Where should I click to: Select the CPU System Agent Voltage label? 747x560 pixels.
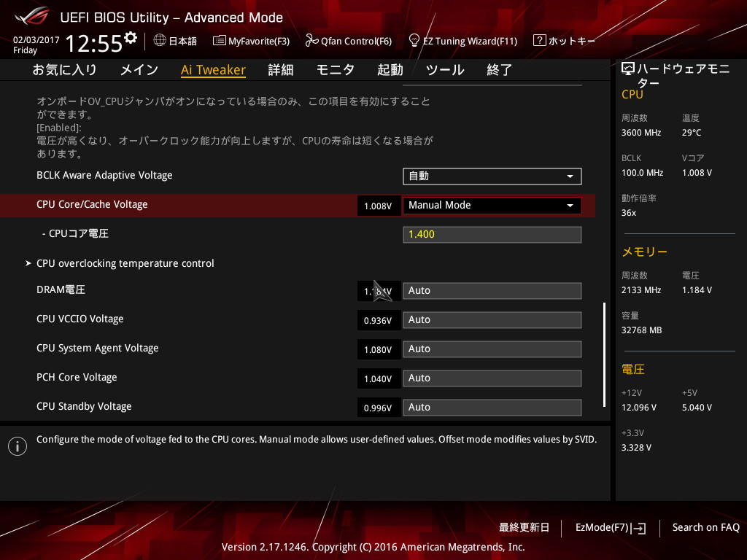click(98, 348)
